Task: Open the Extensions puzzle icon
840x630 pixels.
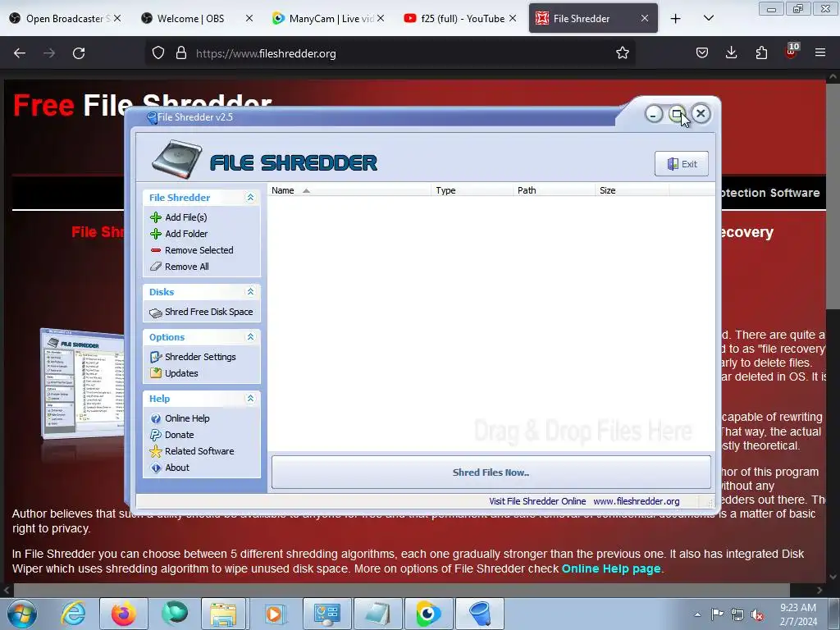Action: tap(761, 53)
